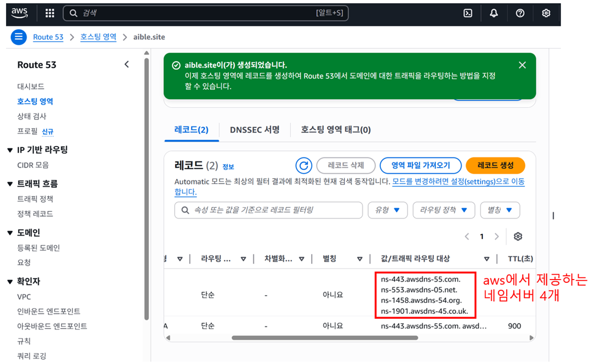Switch to the 호스팅 영역 태그(0) tab
The height and width of the screenshot is (364, 594).
pyautogui.click(x=336, y=130)
